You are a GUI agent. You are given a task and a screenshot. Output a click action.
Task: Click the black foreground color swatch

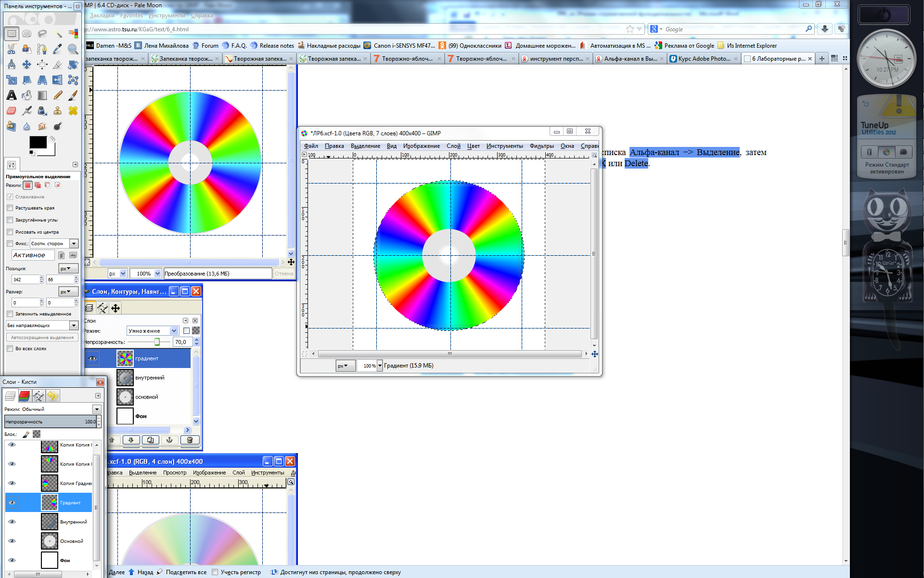(x=38, y=142)
